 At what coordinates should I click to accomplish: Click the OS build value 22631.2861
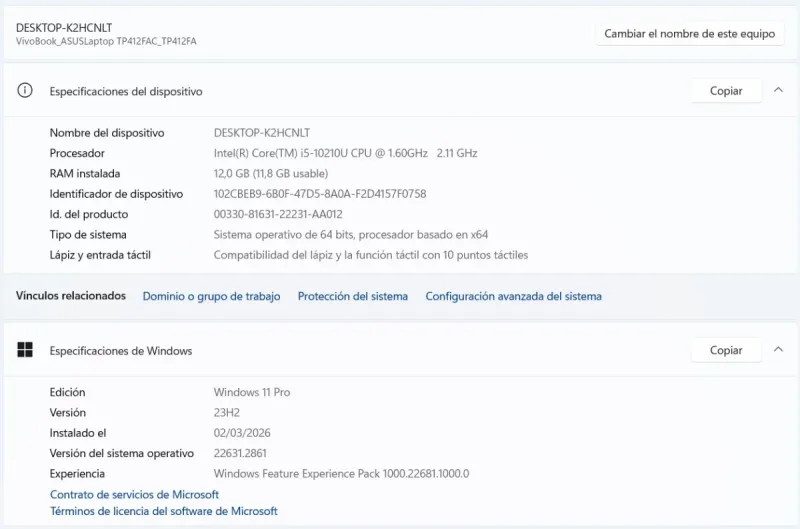coord(240,454)
